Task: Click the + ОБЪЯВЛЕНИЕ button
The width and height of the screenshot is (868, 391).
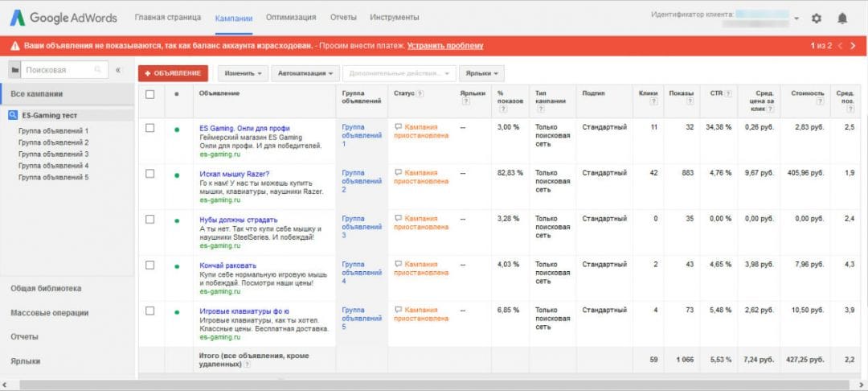Action: coord(174,73)
